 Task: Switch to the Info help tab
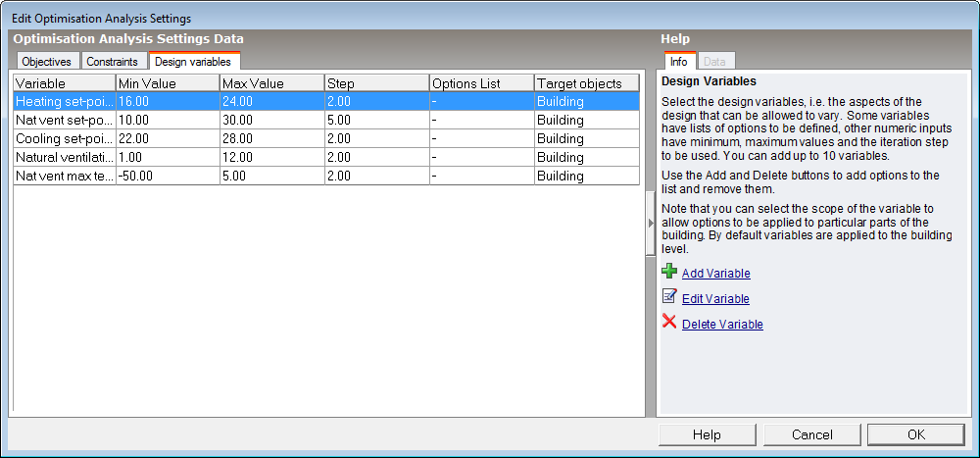[x=678, y=62]
